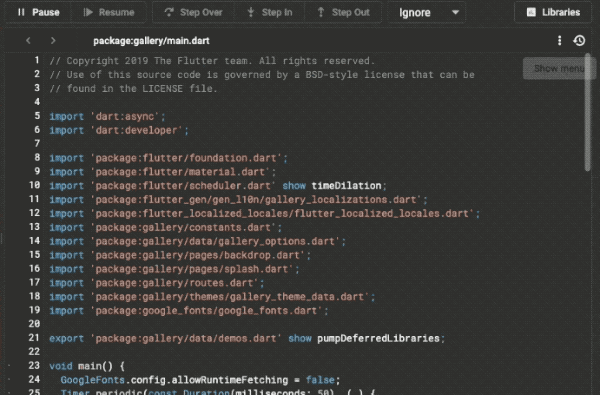
Task: Click the BSD-style license comment on line 2
Action: [x=262, y=75]
